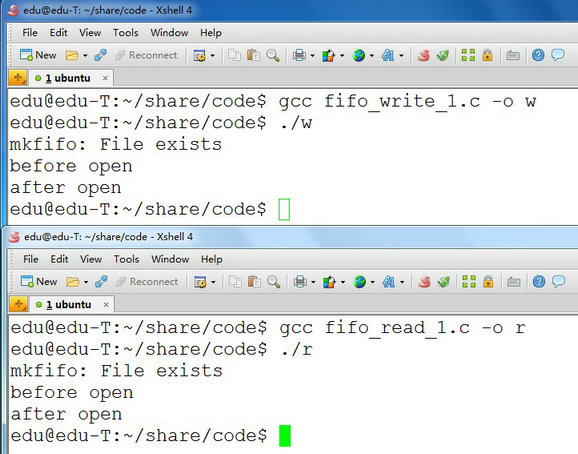Image resolution: width=578 pixels, height=454 pixels.
Task: Expand the globe encoding dropdown in top window
Action: pyautogui.click(x=372, y=56)
